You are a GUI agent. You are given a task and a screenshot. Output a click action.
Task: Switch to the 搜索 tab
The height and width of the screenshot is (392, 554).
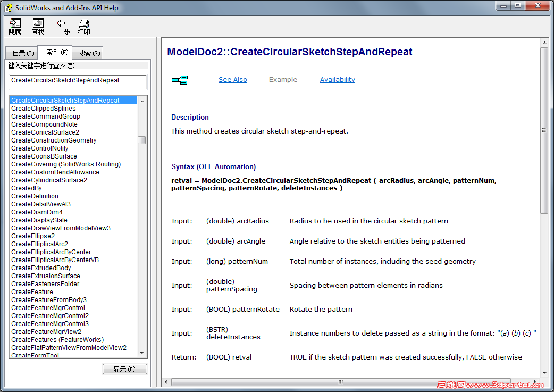click(88, 53)
